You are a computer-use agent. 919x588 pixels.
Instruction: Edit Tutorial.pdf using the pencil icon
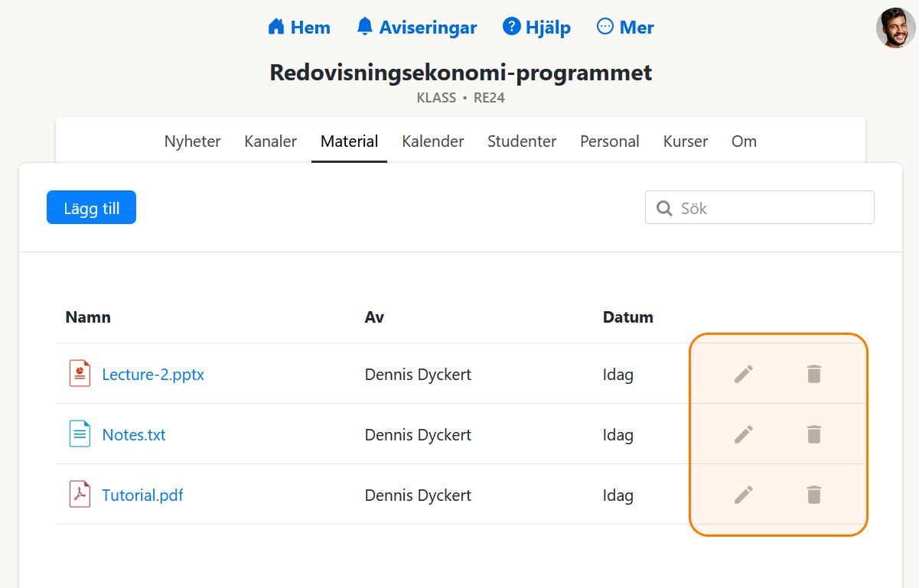coord(743,495)
